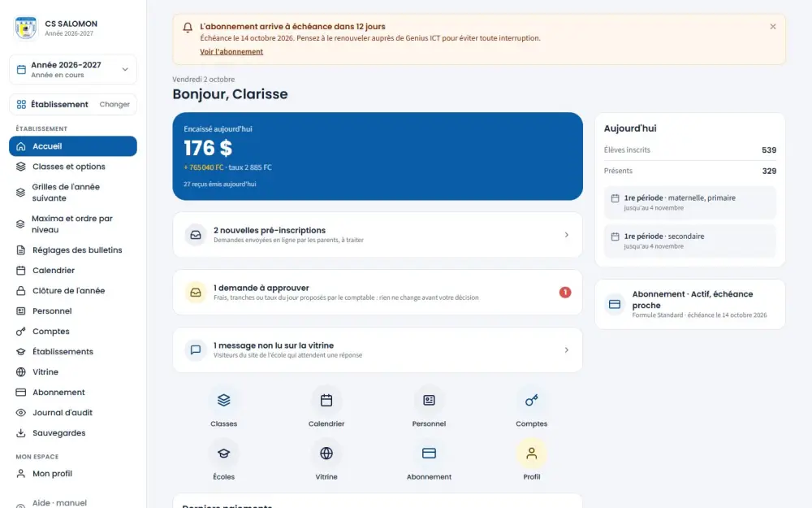
Task: Click the Encaissé aujourd'hui 176 $ card
Action: click(378, 156)
